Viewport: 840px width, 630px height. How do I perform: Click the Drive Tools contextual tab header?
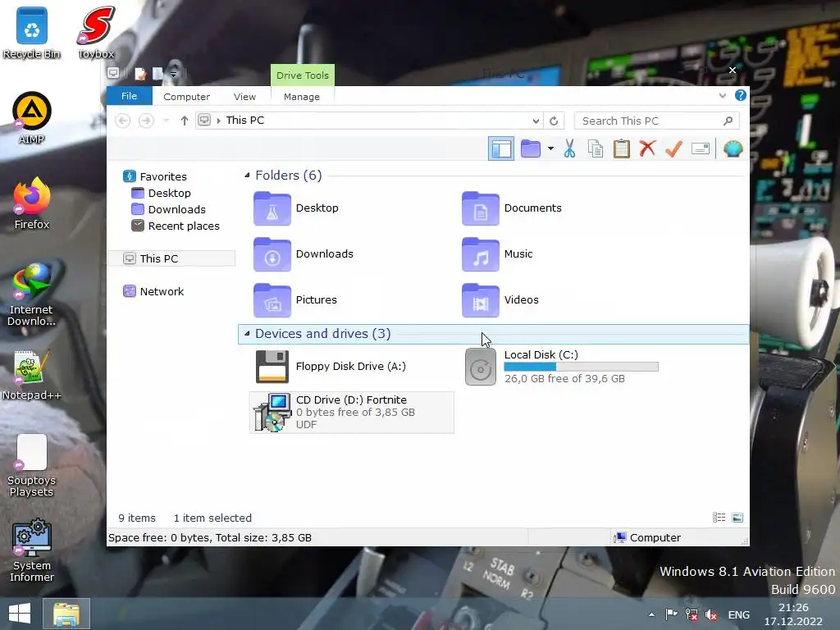(x=303, y=75)
